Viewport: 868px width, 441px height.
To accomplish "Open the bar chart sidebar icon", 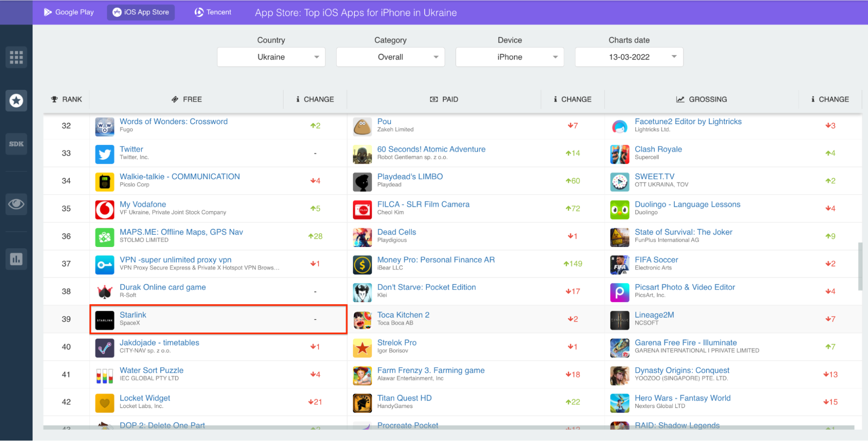I will [x=16, y=259].
